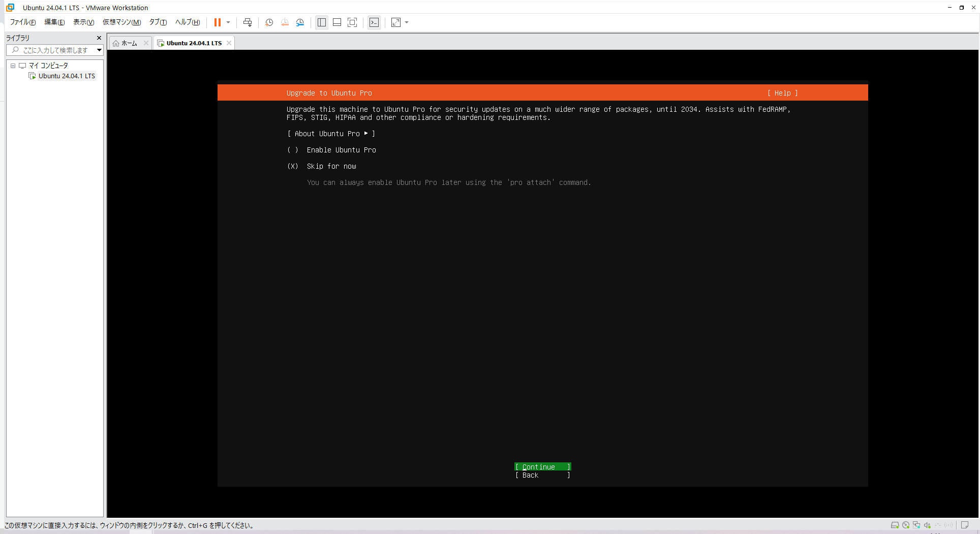Click the CD/DVD drive status icon

[x=906, y=525]
